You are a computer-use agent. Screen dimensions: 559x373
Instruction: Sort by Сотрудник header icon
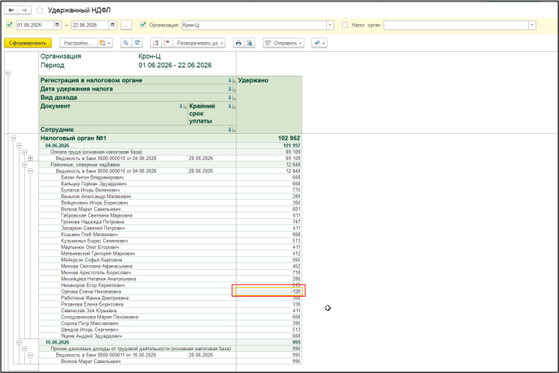(232, 130)
